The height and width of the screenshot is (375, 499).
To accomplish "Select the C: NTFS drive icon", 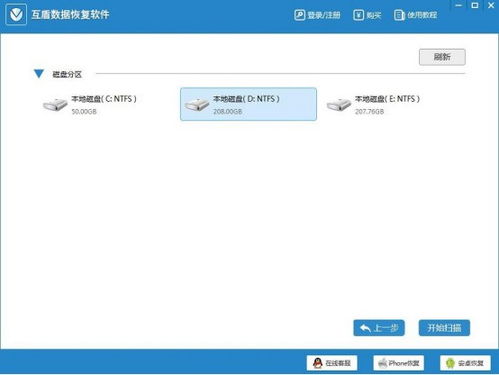I will click(x=55, y=104).
